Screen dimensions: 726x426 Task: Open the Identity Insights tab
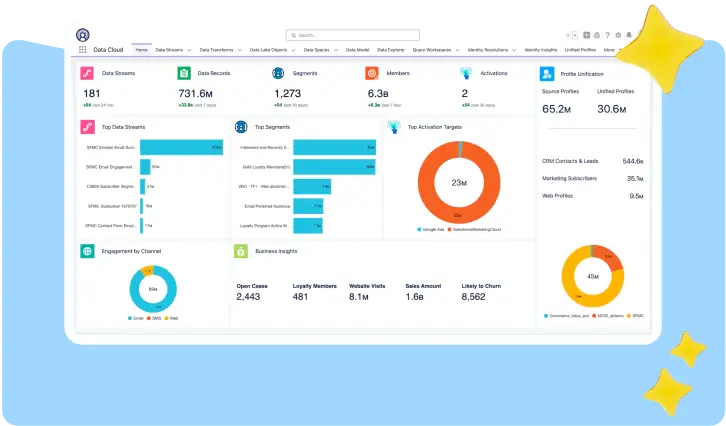tap(541, 50)
